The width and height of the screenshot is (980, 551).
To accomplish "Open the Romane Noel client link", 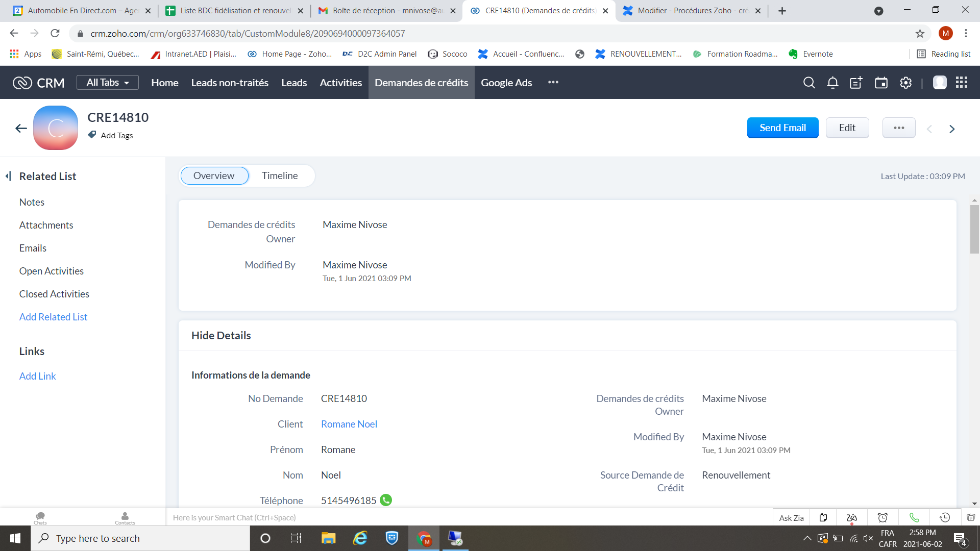I will tap(349, 424).
